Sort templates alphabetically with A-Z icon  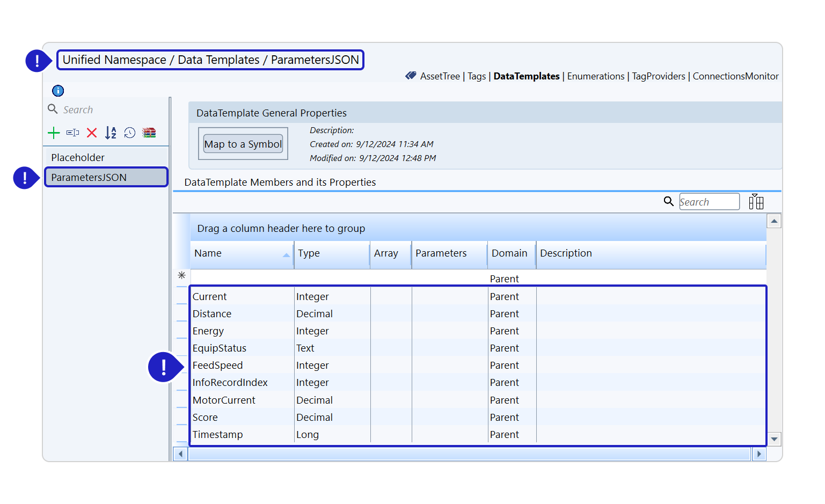click(111, 133)
